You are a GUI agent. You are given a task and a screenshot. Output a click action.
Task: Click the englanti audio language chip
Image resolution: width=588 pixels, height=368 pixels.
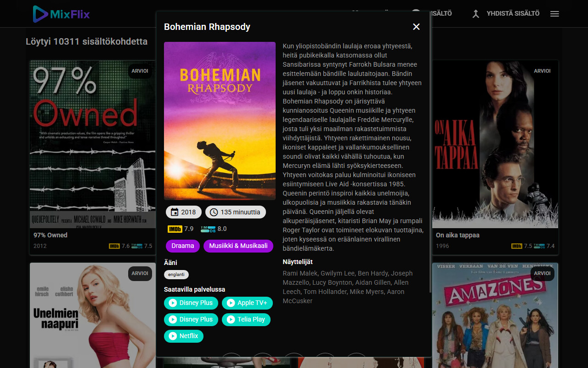click(176, 275)
